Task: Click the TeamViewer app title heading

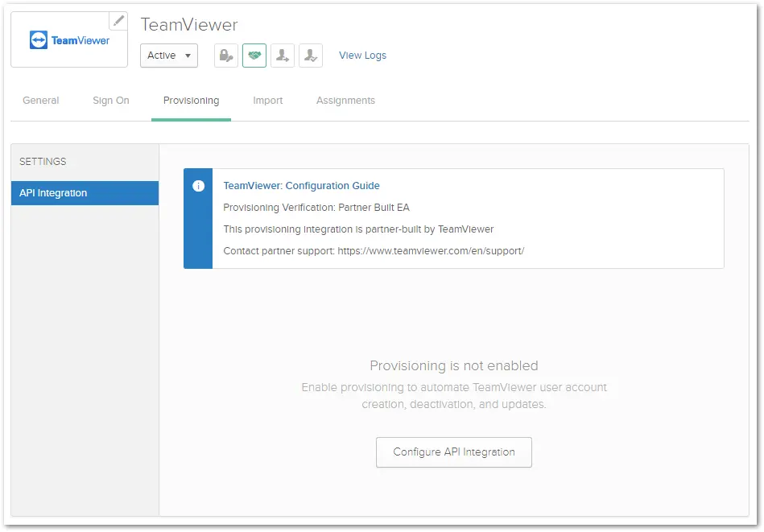Action: click(x=189, y=25)
